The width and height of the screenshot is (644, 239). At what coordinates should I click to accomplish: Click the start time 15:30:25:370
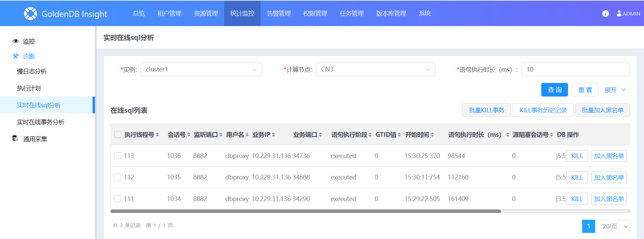[x=422, y=156]
